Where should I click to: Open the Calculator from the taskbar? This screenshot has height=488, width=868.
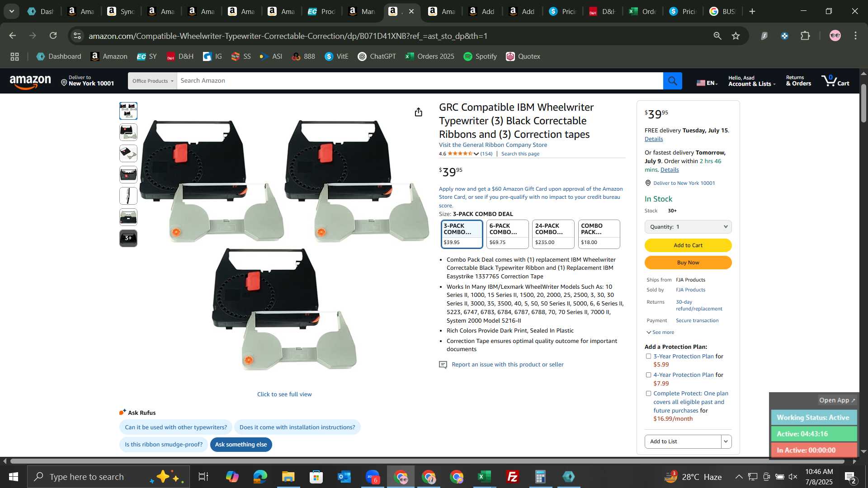pyautogui.click(x=540, y=477)
